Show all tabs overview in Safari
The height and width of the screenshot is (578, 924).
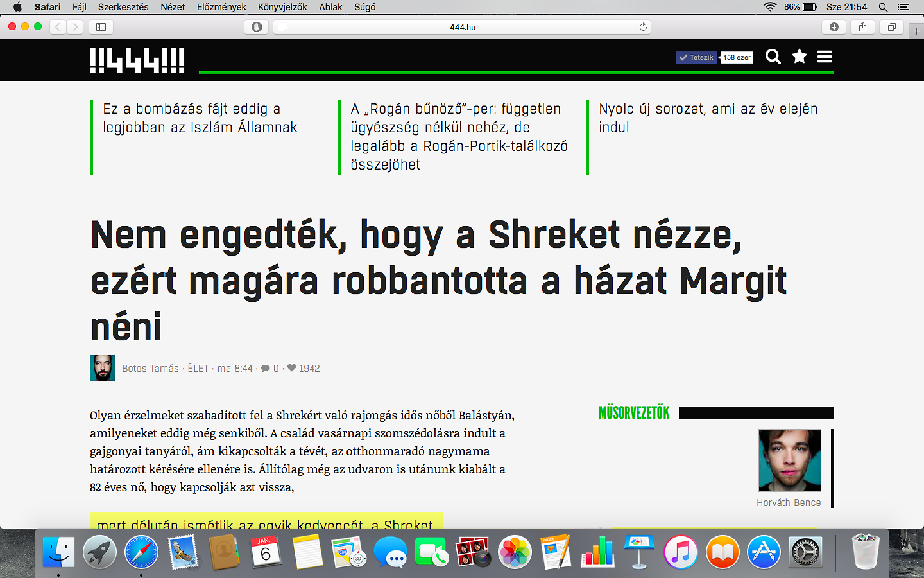(891, 27)
